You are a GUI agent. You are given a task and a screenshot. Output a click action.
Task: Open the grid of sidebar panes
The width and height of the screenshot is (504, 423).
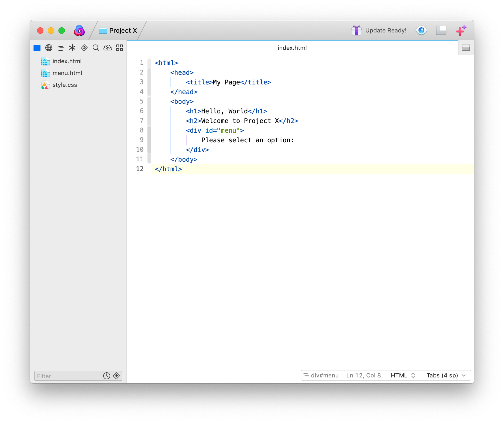point(120,48)
